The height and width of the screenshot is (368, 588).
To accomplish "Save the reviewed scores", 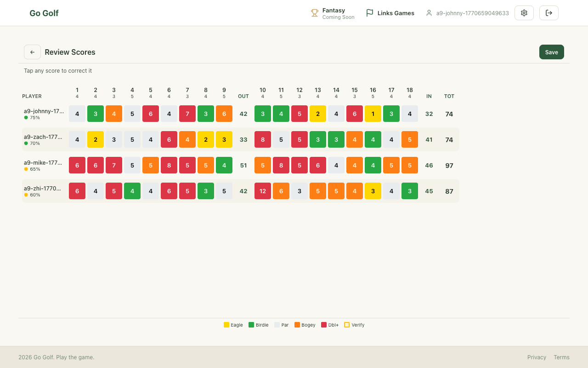I will (x=551, y=52).
